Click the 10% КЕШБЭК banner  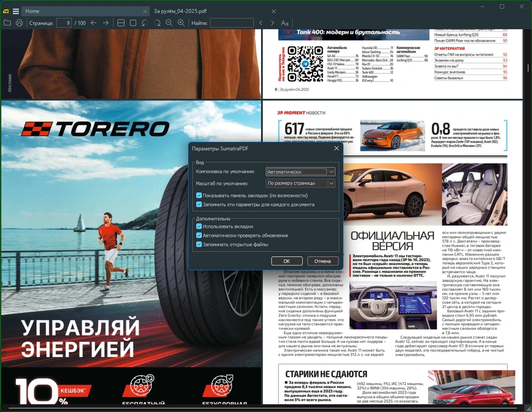tap(53, 390)
